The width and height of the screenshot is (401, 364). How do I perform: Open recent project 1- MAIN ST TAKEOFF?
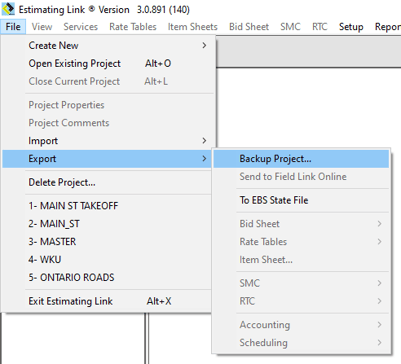108,206
